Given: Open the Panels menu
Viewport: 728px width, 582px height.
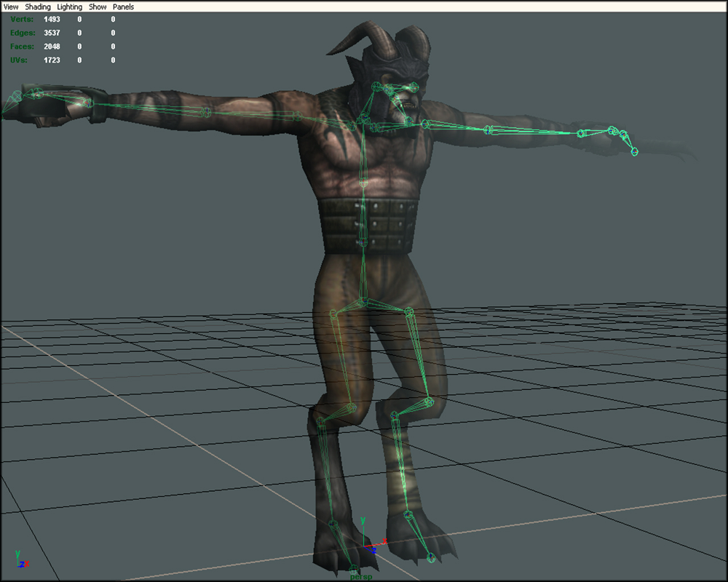Looking at the screenshot, I should 123,7.
